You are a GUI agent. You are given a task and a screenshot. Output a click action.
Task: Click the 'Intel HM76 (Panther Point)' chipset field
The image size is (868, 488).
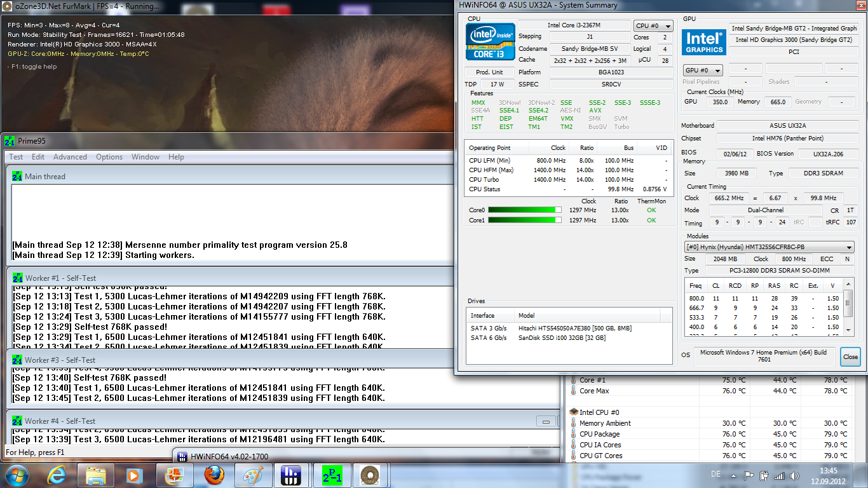tap(787, 139)
